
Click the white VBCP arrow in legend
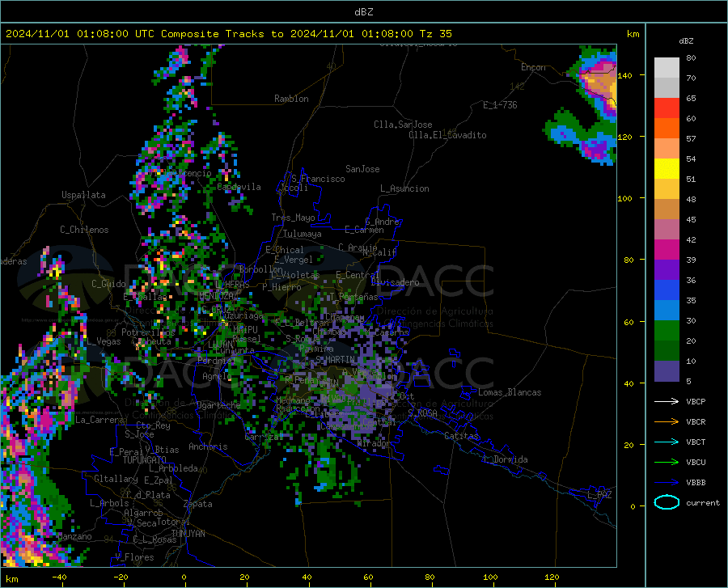pos(667,401)
